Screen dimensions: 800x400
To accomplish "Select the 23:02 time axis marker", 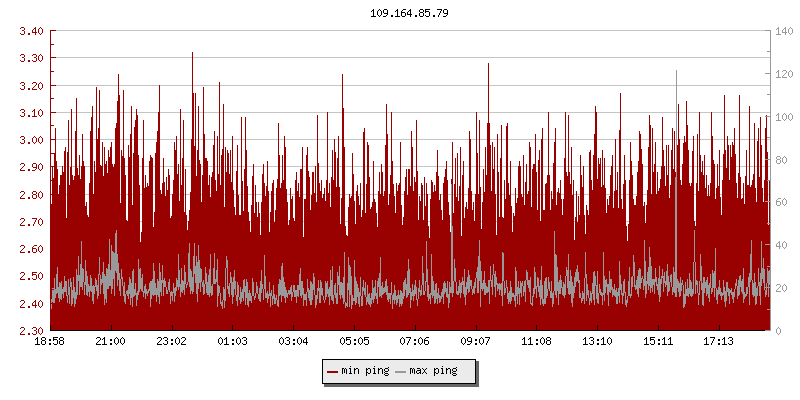I will [x=172, y=342].
